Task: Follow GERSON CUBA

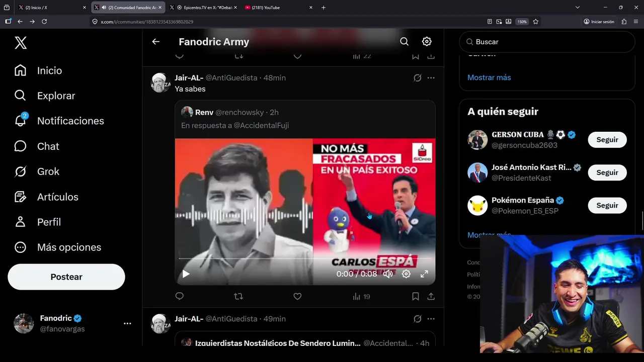Action: [607, 140]
